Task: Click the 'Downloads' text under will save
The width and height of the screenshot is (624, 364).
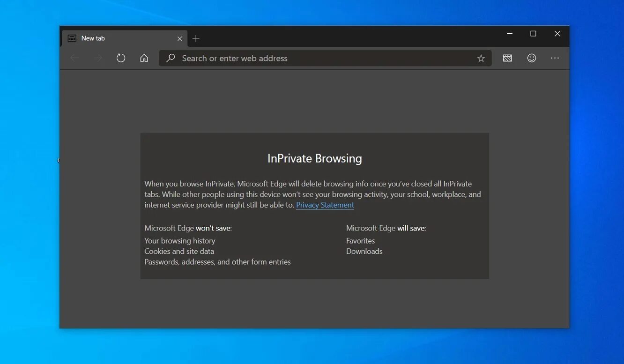Action: [364, 252]
